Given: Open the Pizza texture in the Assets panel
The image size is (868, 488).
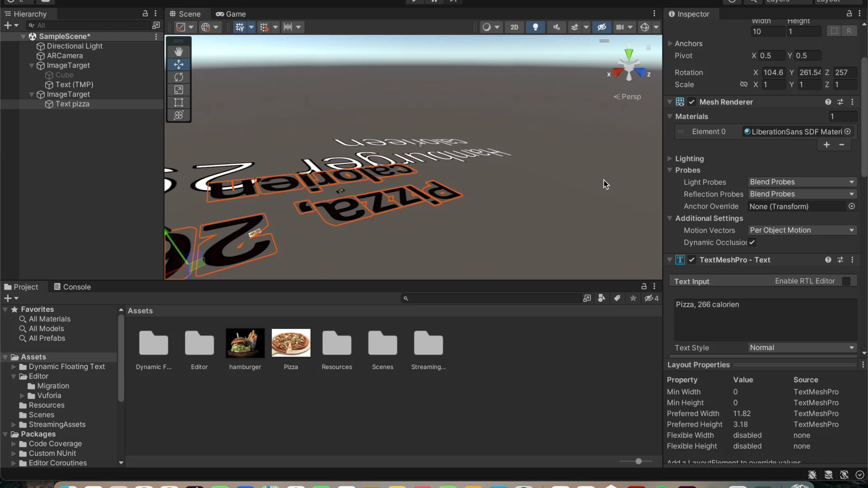Looking at the screenshot, I should [x=291, y=343].
